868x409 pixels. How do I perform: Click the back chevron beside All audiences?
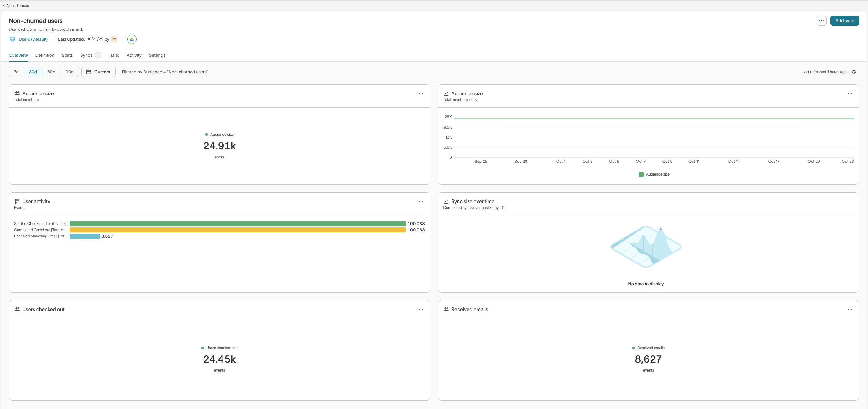pyautogui.click(x=4, y=5)
